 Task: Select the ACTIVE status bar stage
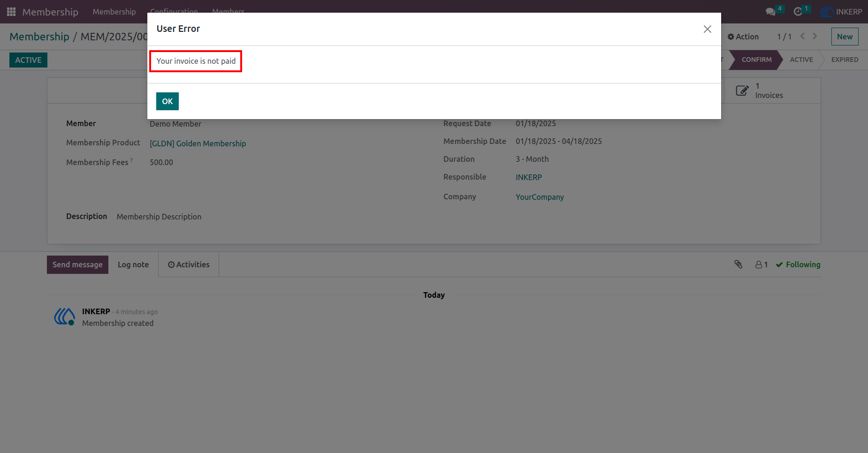point(801,60)
